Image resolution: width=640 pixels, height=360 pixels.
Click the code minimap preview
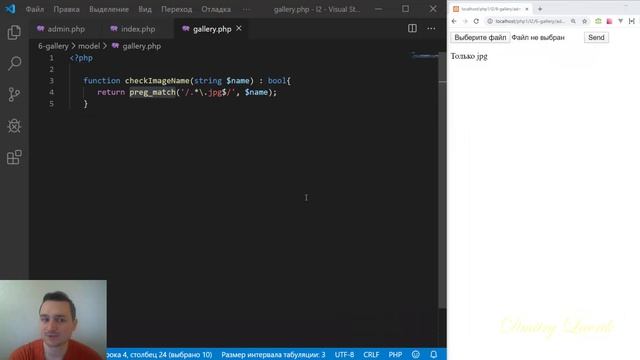point(424,56)
